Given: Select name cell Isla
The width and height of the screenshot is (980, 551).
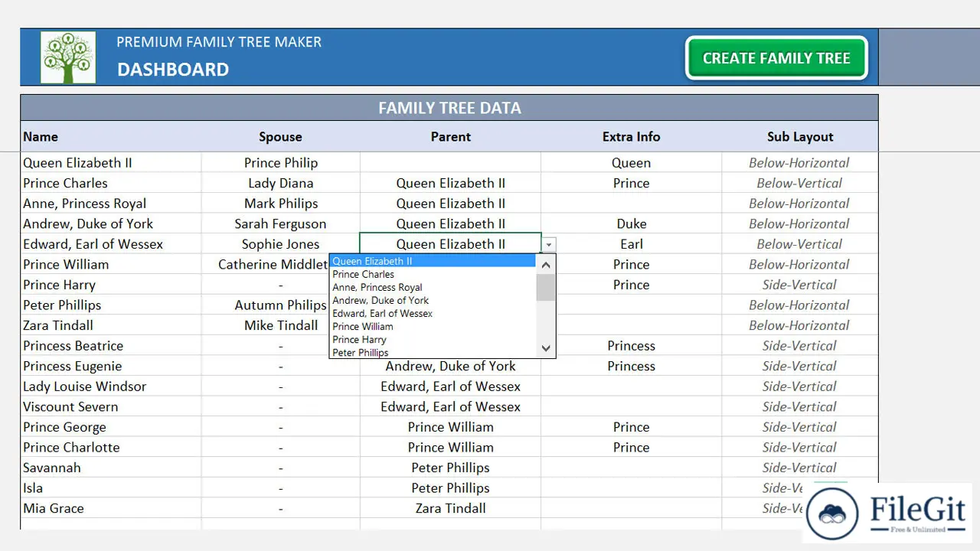Looking at the screenshot, I should pyautogui.click(x=111, y=487).
